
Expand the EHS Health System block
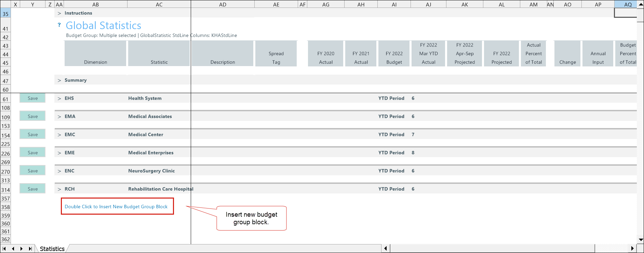coord(59,99)
